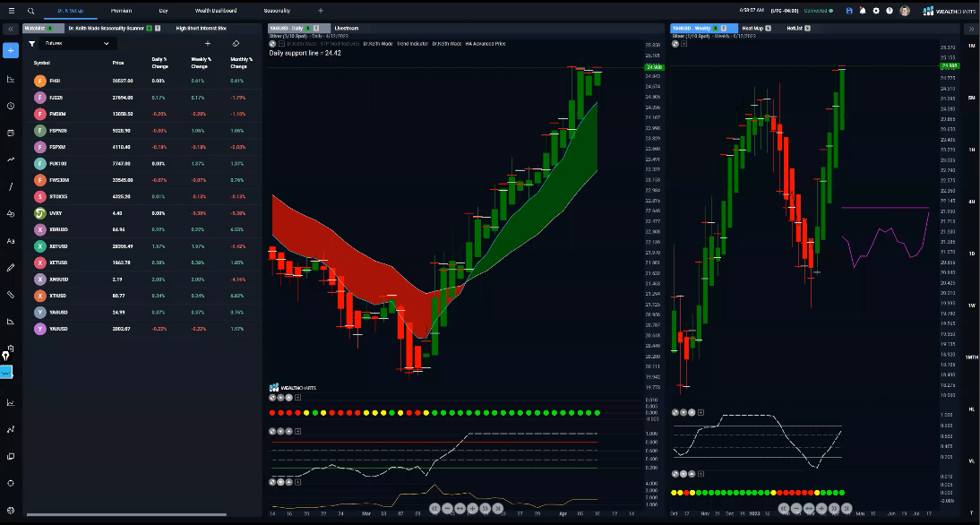Open the symbol search magnifier
This screenshot has height=525, width=980.
31,11
